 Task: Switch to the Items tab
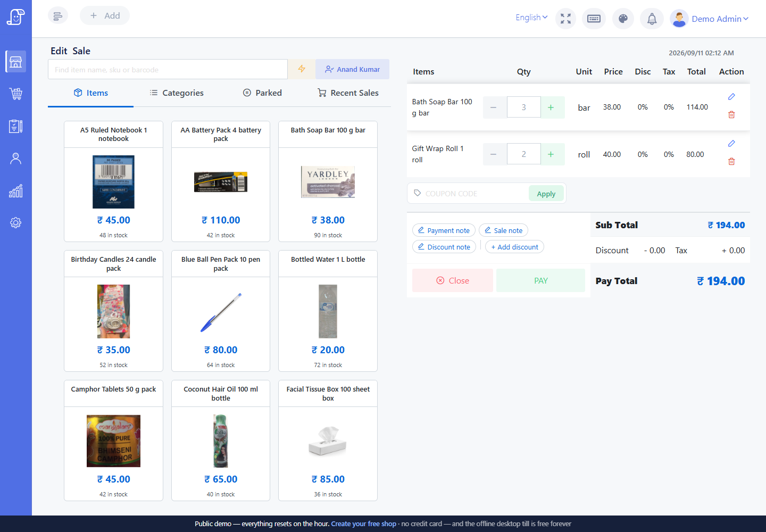(x=91, y=93)
